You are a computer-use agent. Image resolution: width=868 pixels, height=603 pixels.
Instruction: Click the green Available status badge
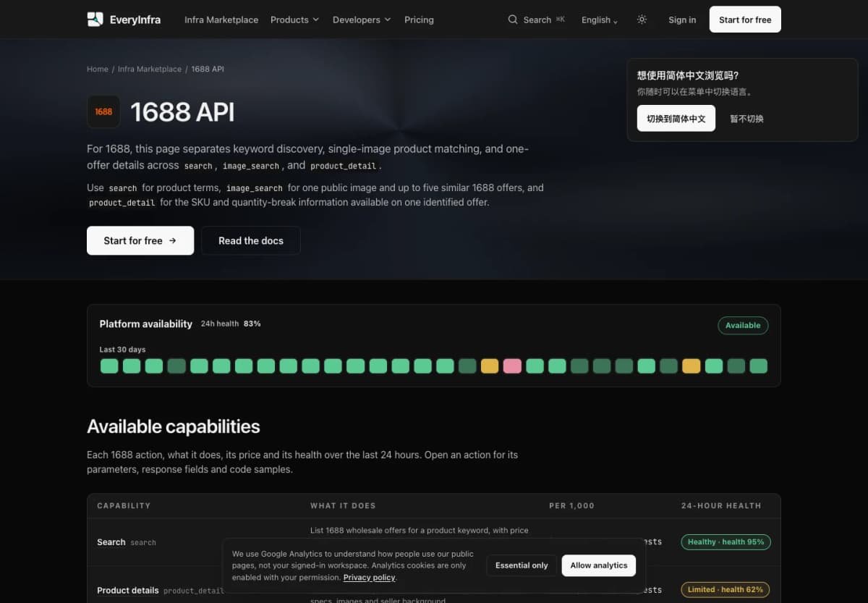pos(743,325)
